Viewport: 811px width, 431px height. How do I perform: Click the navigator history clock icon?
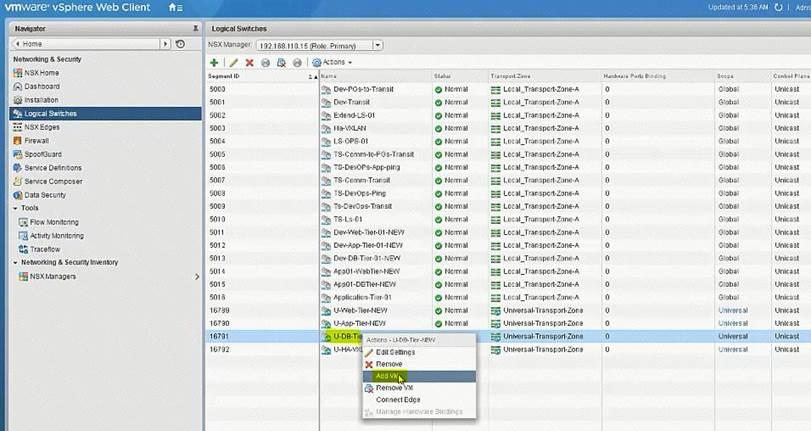(x=180, y=44)
